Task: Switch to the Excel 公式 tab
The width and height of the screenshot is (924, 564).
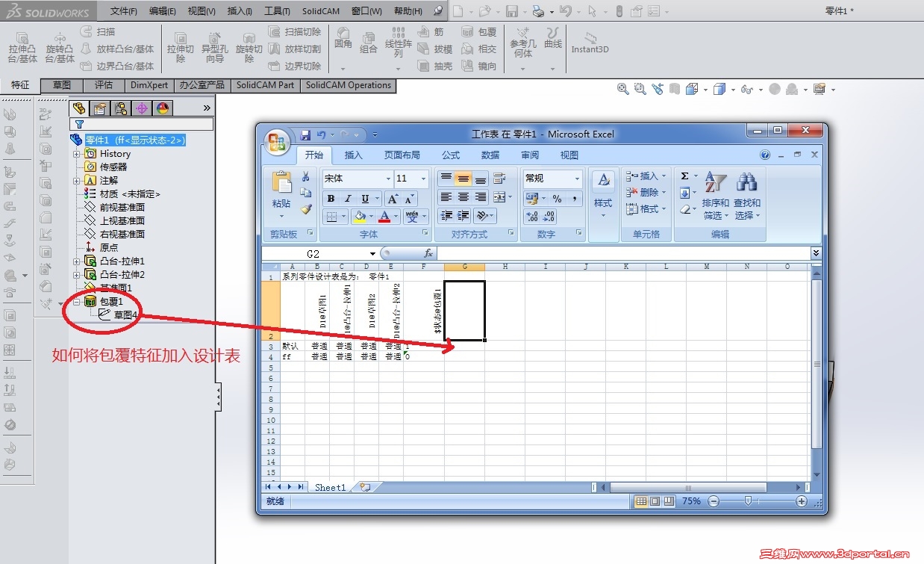Action: point(451,155)
